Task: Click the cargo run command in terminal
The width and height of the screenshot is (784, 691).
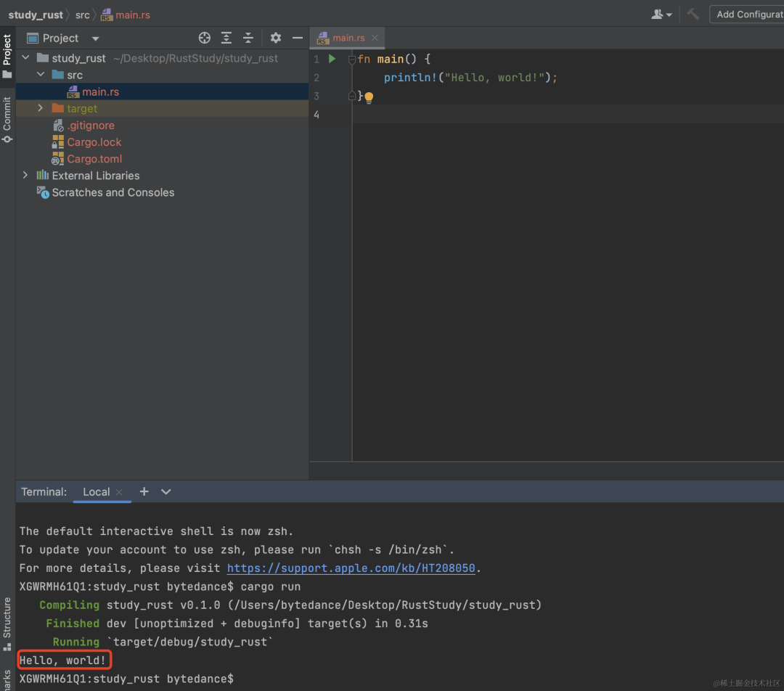Action: (x=271, y=587)
